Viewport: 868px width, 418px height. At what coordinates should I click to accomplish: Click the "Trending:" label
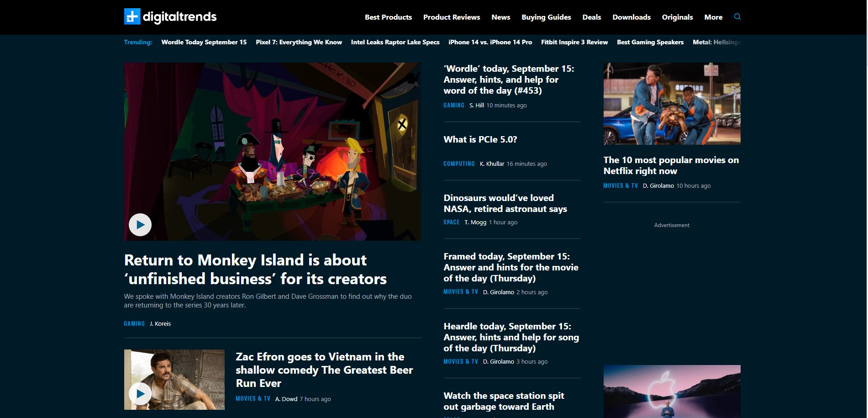pyautogui.click(x=138, y=42)
